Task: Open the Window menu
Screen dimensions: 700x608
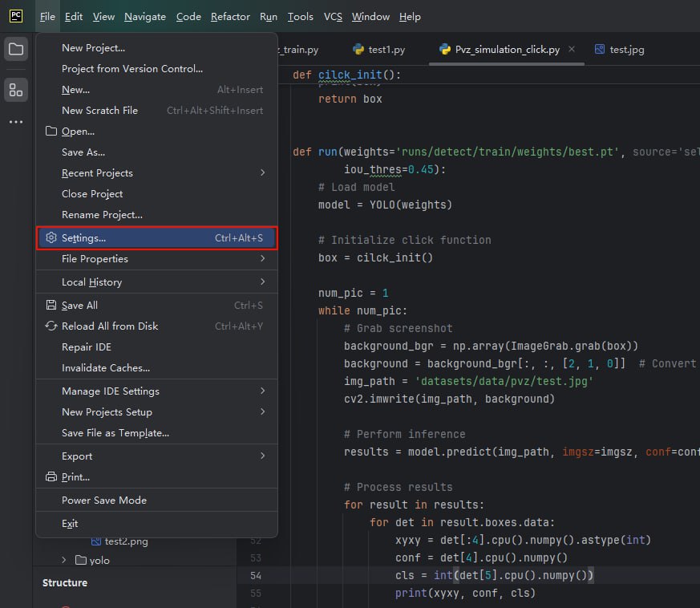Action: (x=370, y=17)
